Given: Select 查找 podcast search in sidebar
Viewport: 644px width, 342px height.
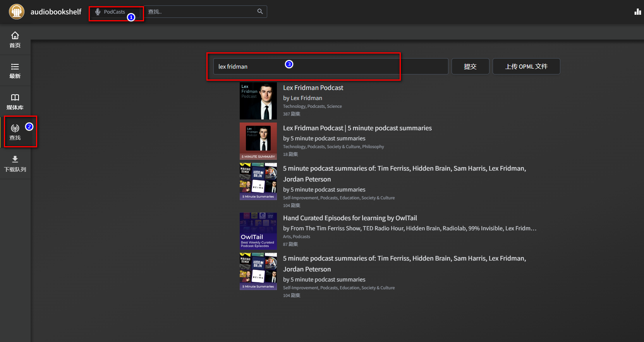Looking at the screenshot, I should [x=15, y=132].
